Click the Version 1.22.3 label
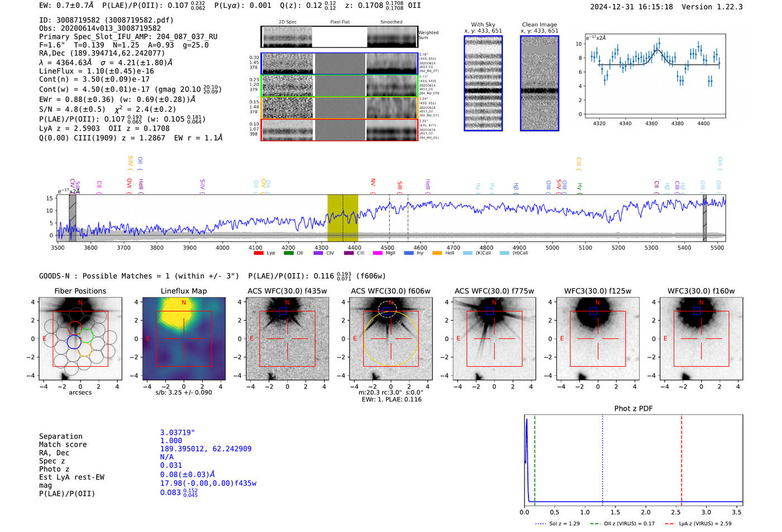This screenshot has width=782, height=532. (x=712, y=7)
